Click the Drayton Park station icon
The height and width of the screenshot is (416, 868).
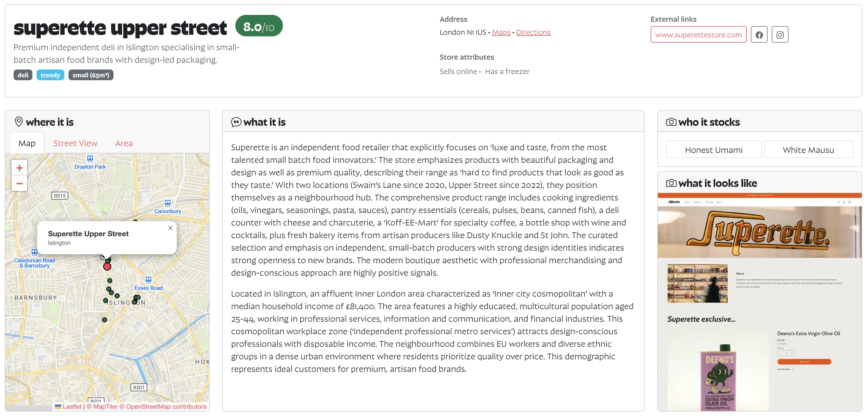pos(90,158)
